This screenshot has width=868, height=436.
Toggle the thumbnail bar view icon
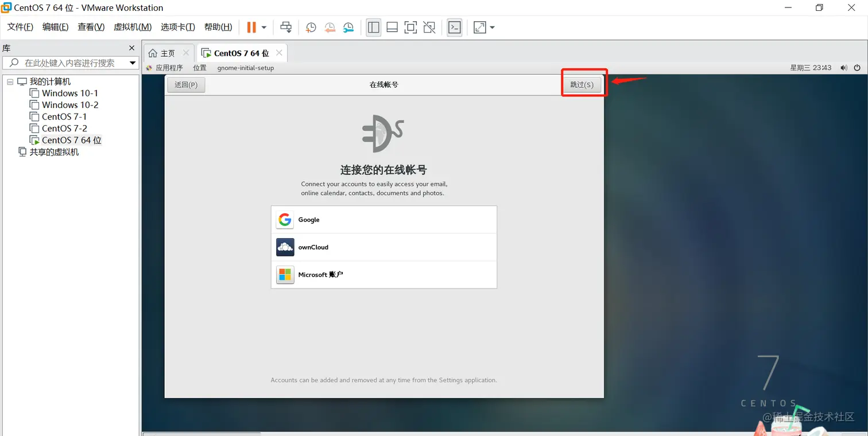[x=392, y=27]
